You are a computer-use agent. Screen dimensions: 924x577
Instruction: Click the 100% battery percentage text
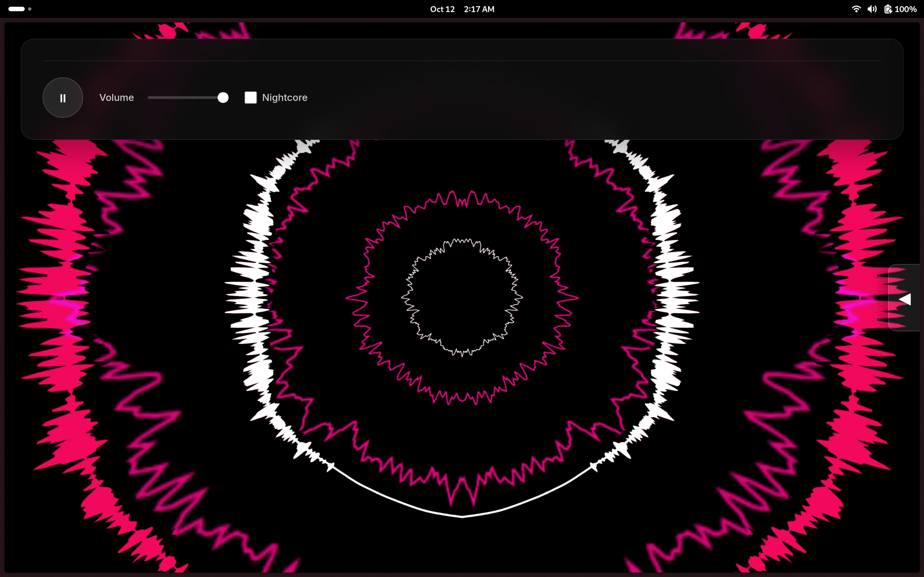(x=906, y=9)
